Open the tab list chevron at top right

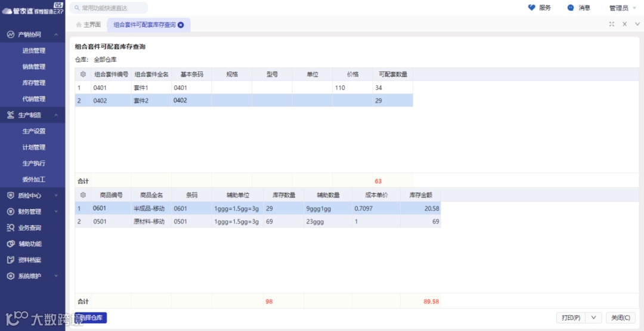pyautogui.click(x=637, y=24)
